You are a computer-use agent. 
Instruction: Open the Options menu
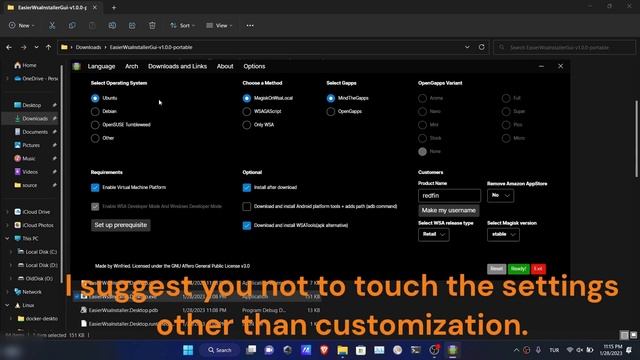pos(254,66)
